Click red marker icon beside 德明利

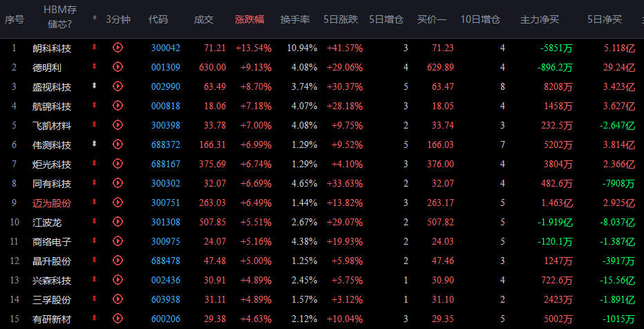tap(95, 66)
